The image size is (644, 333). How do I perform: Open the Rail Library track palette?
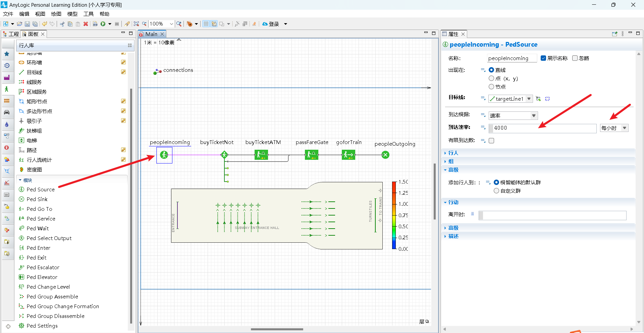tap(7, 101)
